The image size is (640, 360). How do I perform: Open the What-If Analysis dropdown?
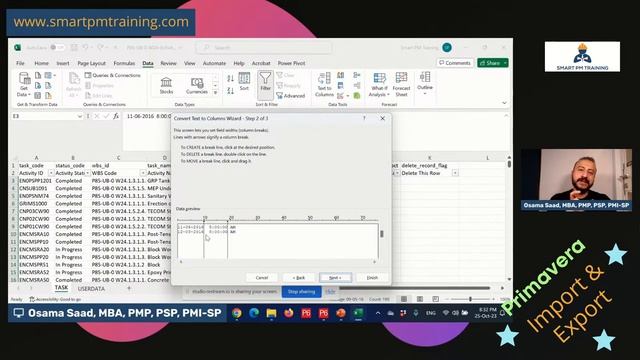click(379, 84)
